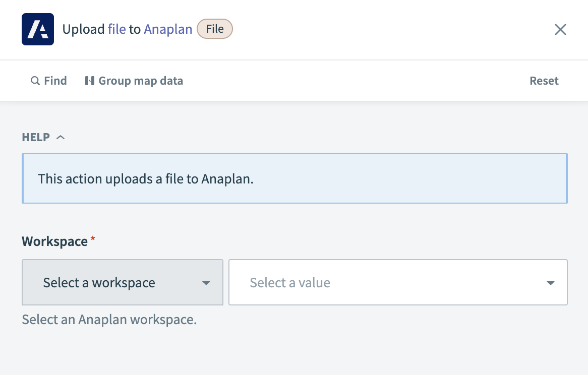Click the Anaplan logo icon
588x375 pixels.
(37, 29)
